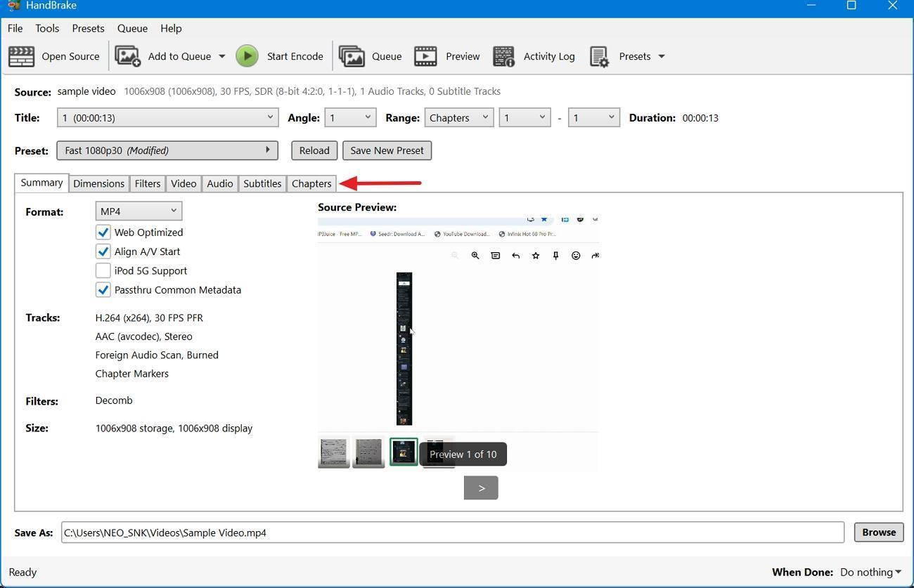914x588 pixels.
Task: Enable iPod 5G Support
Action: coord(103,270)
